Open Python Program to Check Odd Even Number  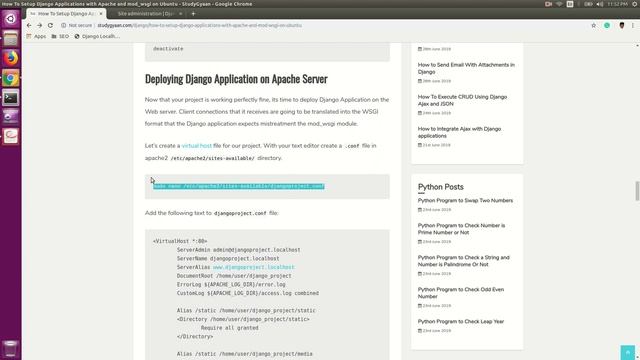461,293
